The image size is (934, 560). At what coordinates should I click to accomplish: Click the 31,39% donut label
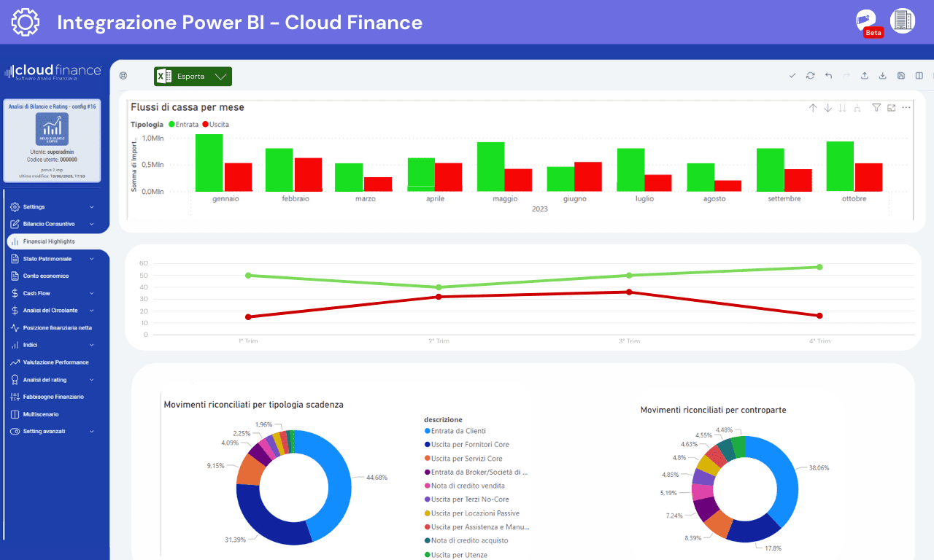click(x=235, y=540)
